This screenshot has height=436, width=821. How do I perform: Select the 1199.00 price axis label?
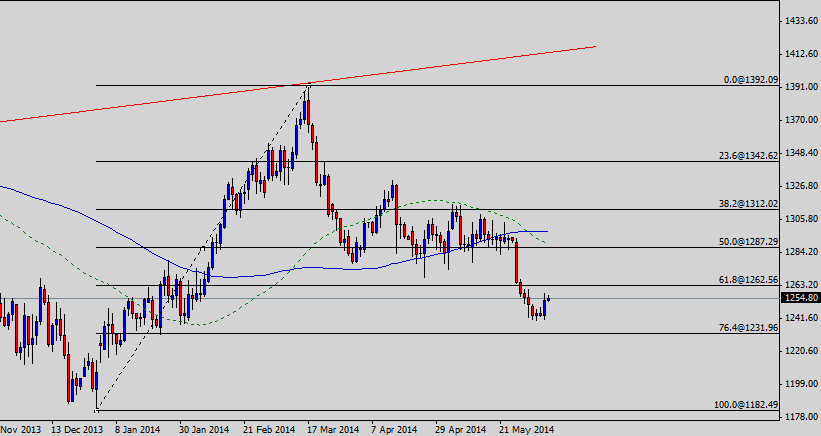pyautogui.click(x=799, y=384)
